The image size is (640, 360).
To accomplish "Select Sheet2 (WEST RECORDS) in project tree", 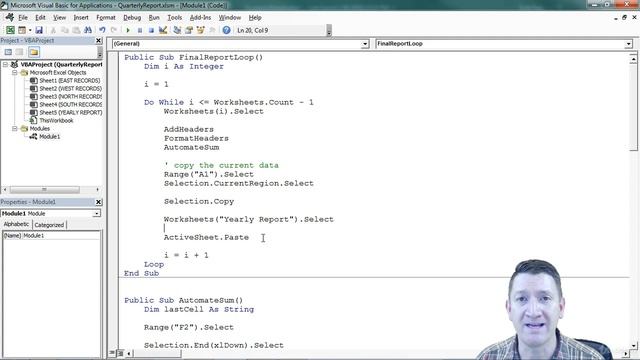I will click(x=70, y=89).
